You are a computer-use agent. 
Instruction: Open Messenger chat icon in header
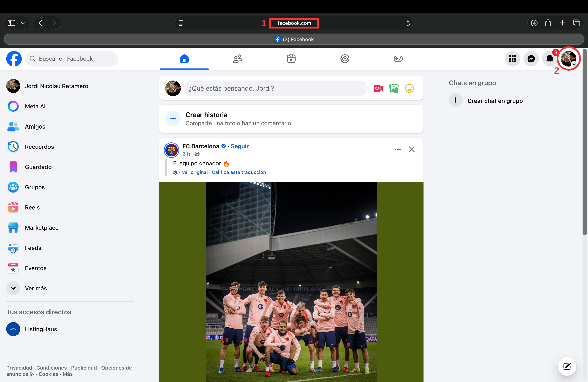tap(531, 59)
